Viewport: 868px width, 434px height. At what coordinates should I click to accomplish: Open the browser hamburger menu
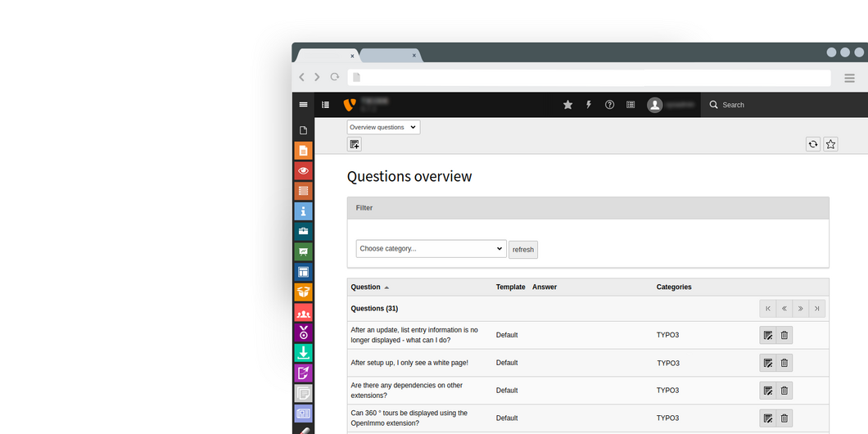pyautogui.click(x=850, y=78)
